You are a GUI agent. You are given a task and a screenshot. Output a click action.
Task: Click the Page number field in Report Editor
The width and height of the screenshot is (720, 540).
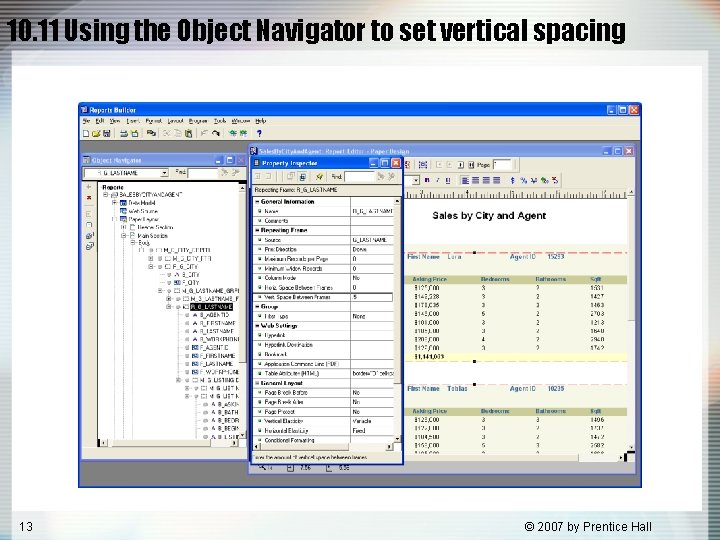502,164
